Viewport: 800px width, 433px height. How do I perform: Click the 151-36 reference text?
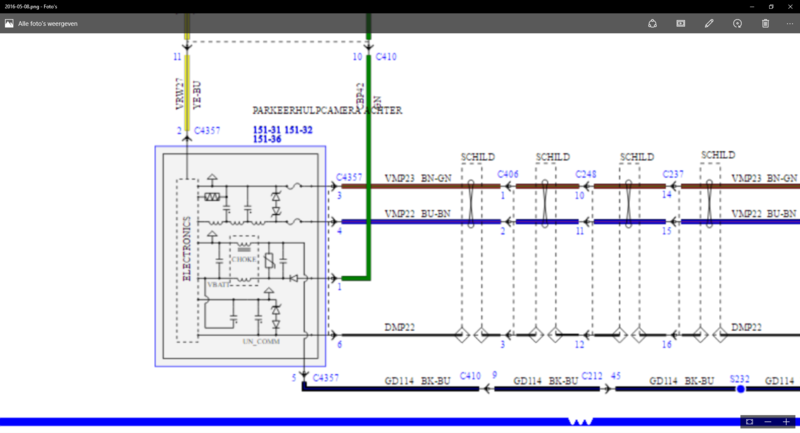tap(268, 140)
